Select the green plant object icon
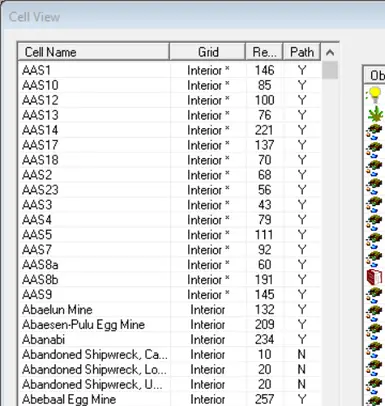Screen dimensions: 385x406 [375, 113]
